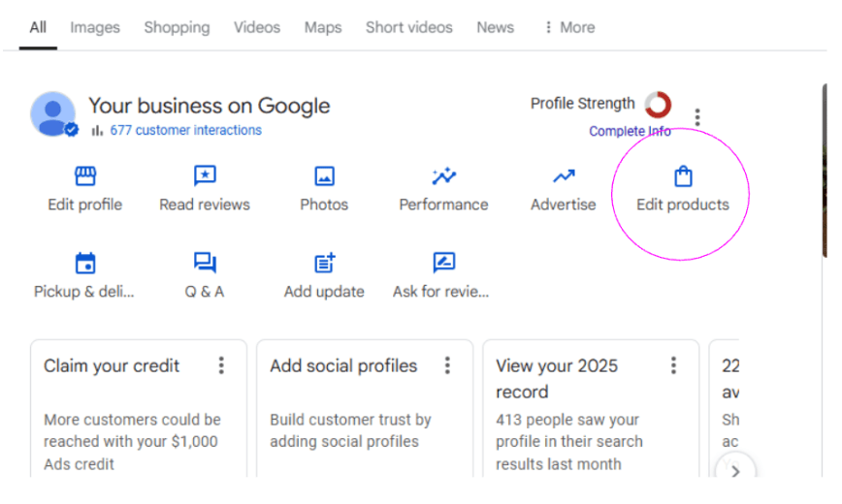The height and width of the screenshot is (504, 842).
Task: Open the Q & A chat icon
Action: (205, 263)
